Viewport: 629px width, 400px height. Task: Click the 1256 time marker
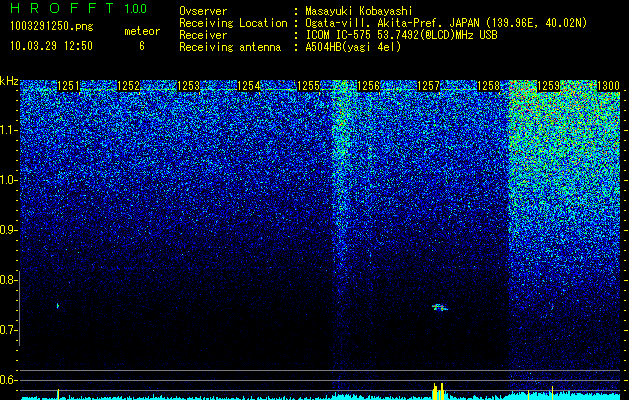tap(368, 86)
